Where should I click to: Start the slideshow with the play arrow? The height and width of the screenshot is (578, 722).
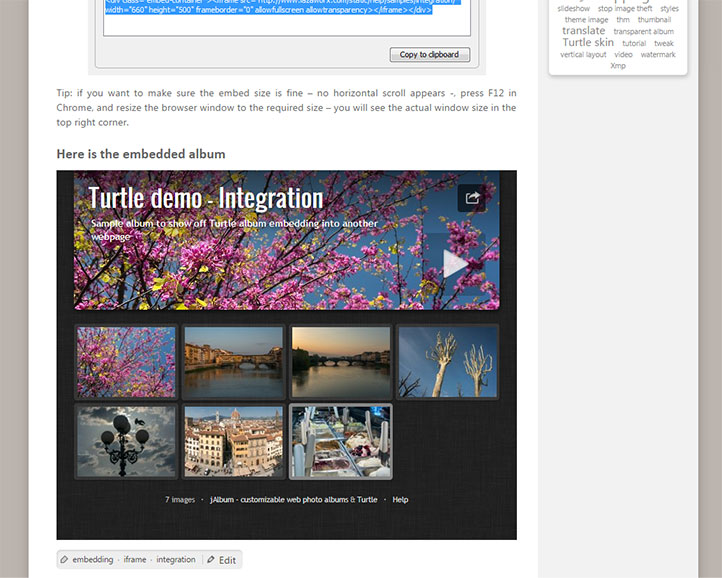[x=454, y=264]
